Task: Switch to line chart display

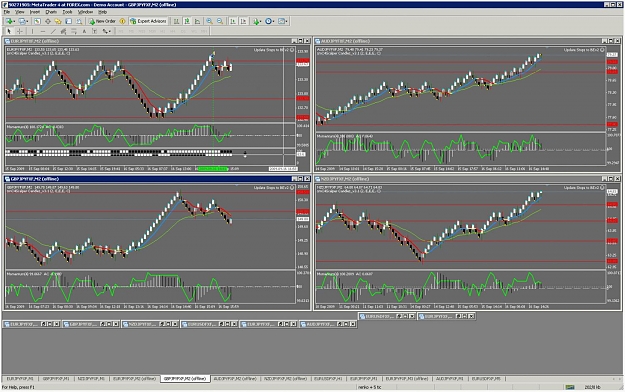Action: (197, 21)
